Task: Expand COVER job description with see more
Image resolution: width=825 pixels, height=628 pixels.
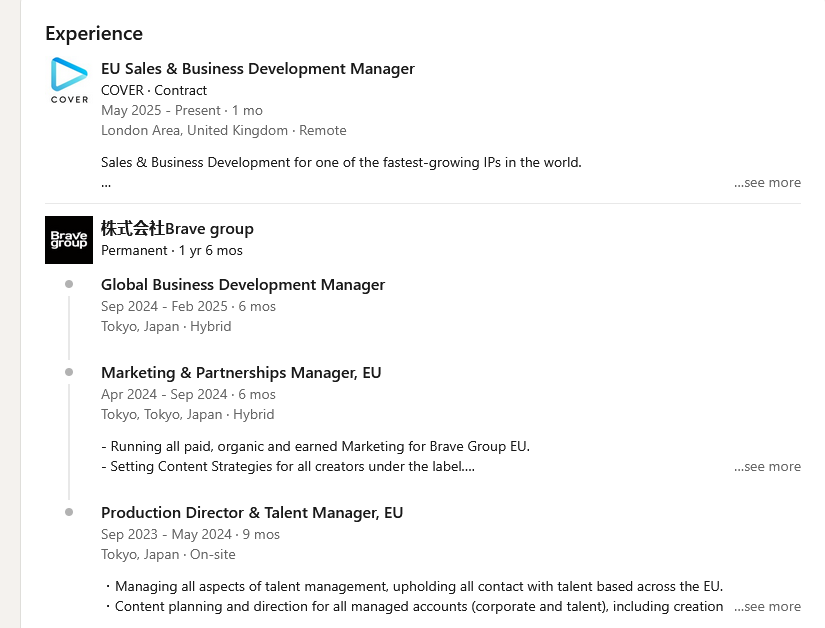Action: [767, 183]
